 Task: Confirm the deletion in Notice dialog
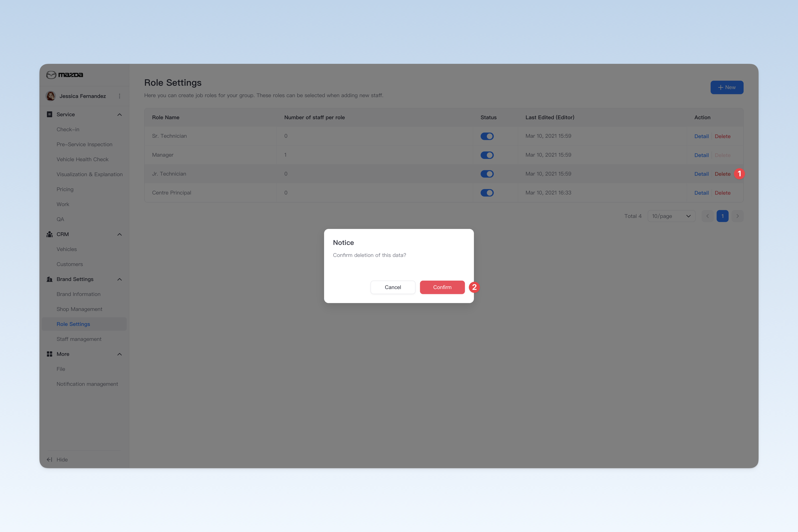pos(442,287)
